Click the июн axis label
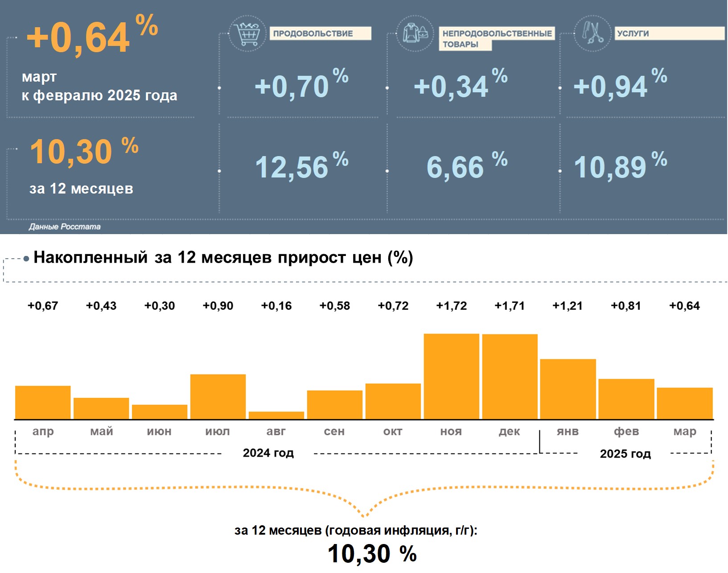 (159, 432)
